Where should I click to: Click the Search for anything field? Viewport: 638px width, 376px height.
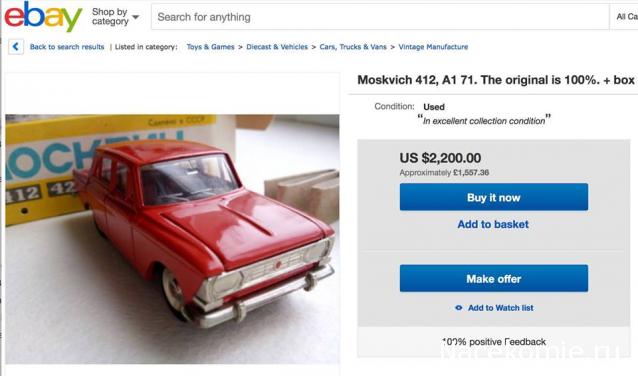point(380,17)
